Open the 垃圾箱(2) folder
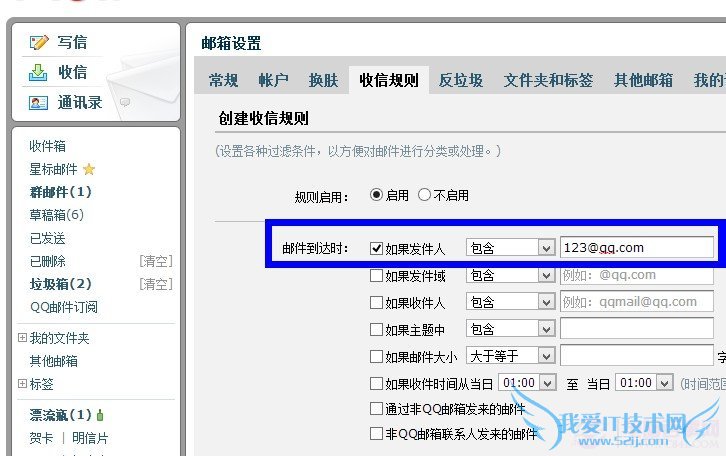 coord(61,284)
